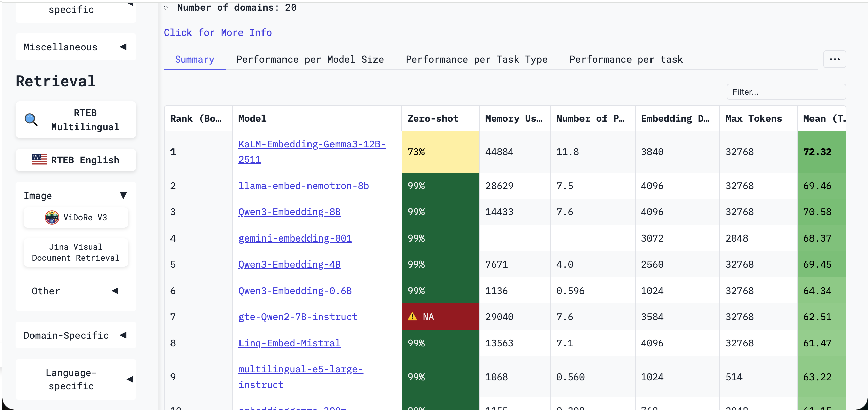Open the Qwen3-Embedding-8B model link
The width and height of the screenshot is (868, 410).
[x=289, y=212]
